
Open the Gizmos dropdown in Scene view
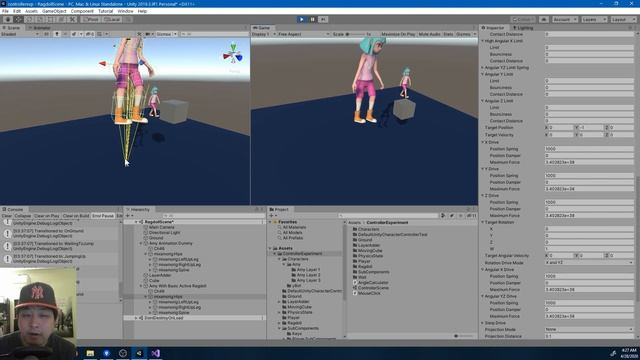point(166,34)
